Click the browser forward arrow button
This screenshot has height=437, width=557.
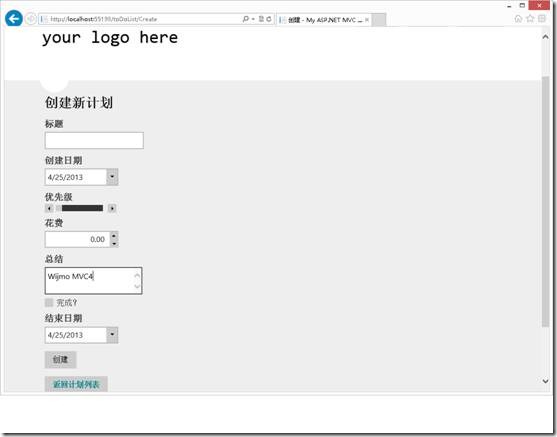[x=31, y=18]
